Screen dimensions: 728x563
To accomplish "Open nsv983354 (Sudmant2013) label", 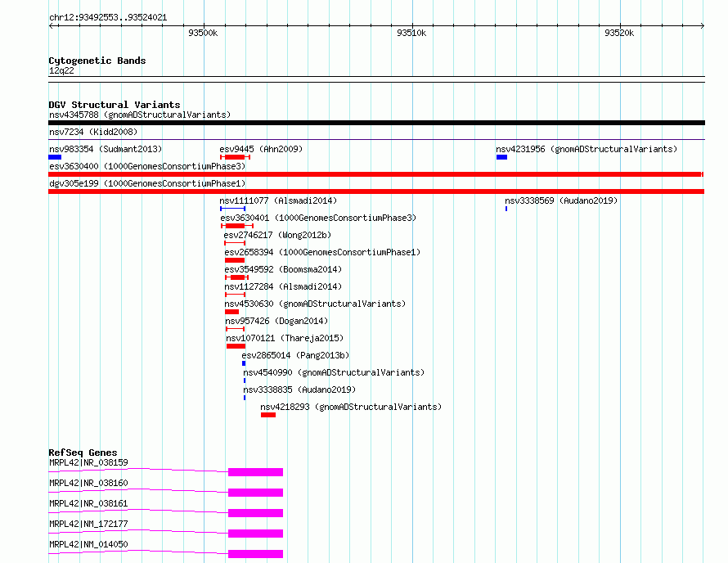I will (x=106, y=149).
